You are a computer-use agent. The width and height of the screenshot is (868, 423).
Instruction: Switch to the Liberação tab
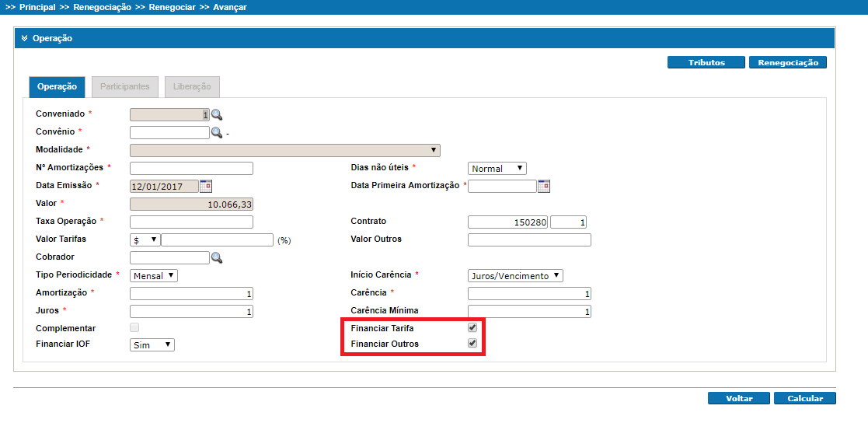[x=192, y=87]
